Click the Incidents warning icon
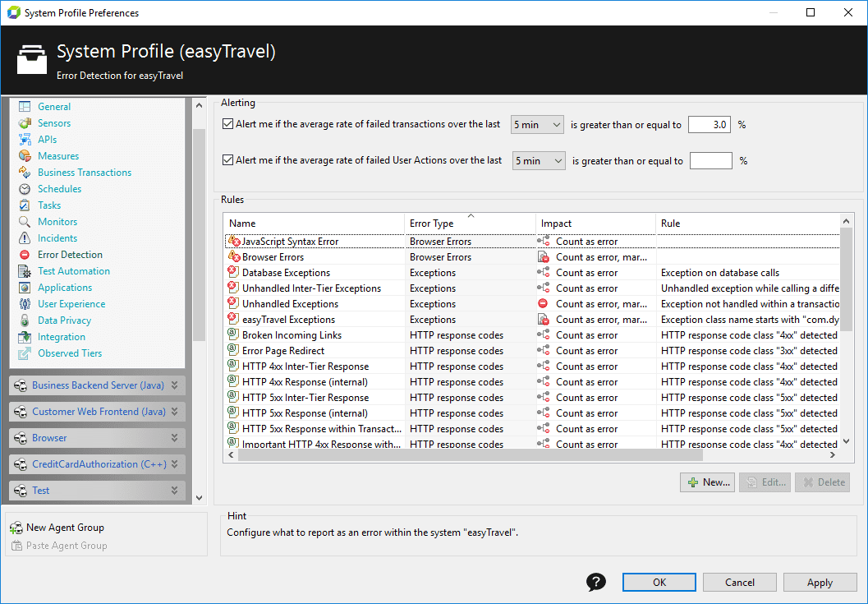This screenshot has height=604, width=868. click(x=25, y=238)
